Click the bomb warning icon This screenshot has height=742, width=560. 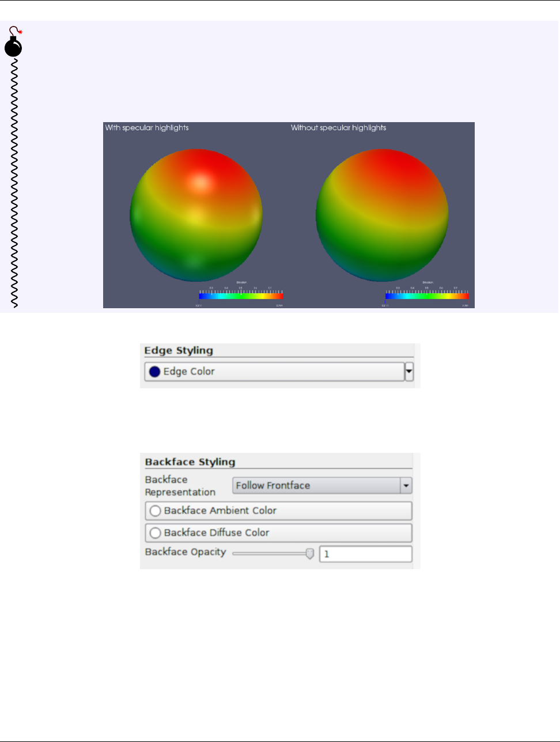click(x=14, y=43)
